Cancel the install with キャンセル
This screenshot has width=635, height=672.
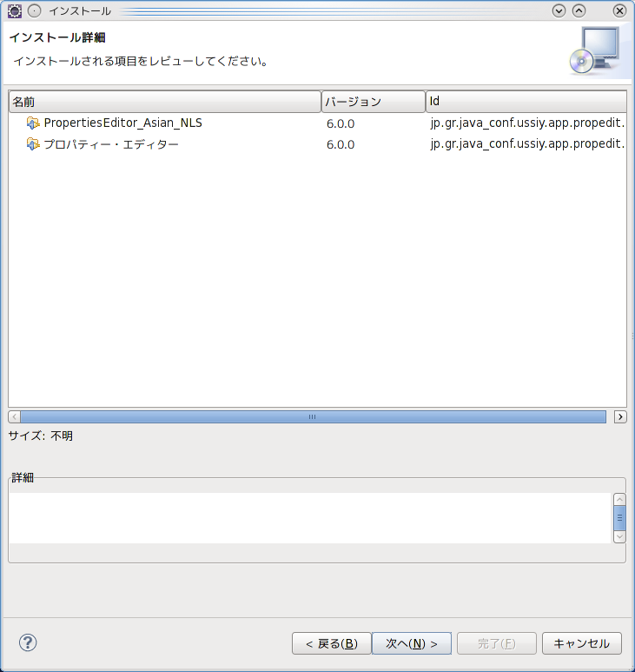(x=582, y=643)
